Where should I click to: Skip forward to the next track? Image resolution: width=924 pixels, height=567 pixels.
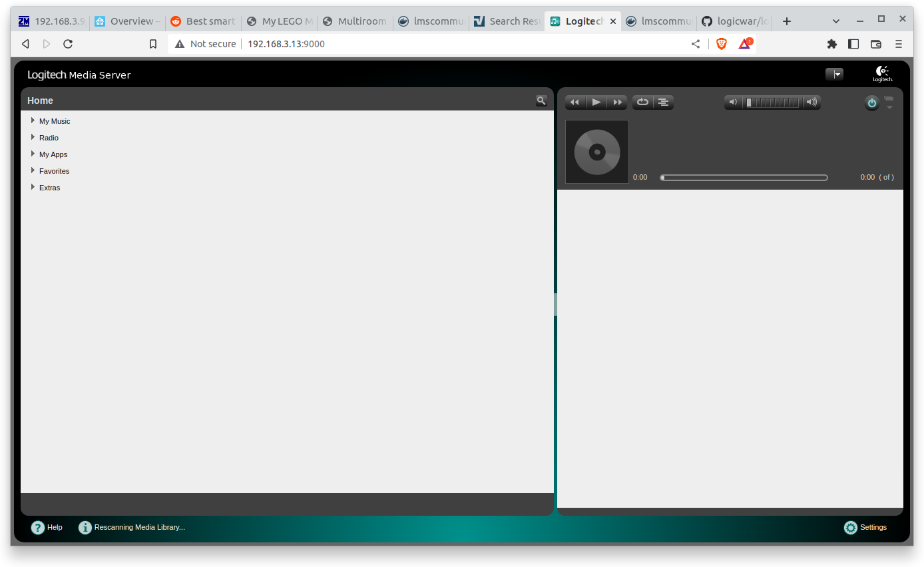[x=617, y=102]
